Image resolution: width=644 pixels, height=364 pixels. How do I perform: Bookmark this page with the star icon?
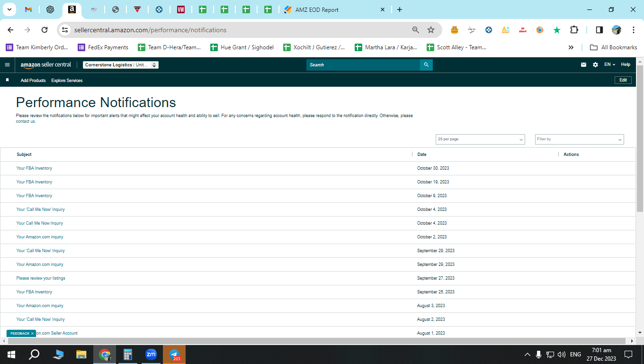[x=431, y=30]
